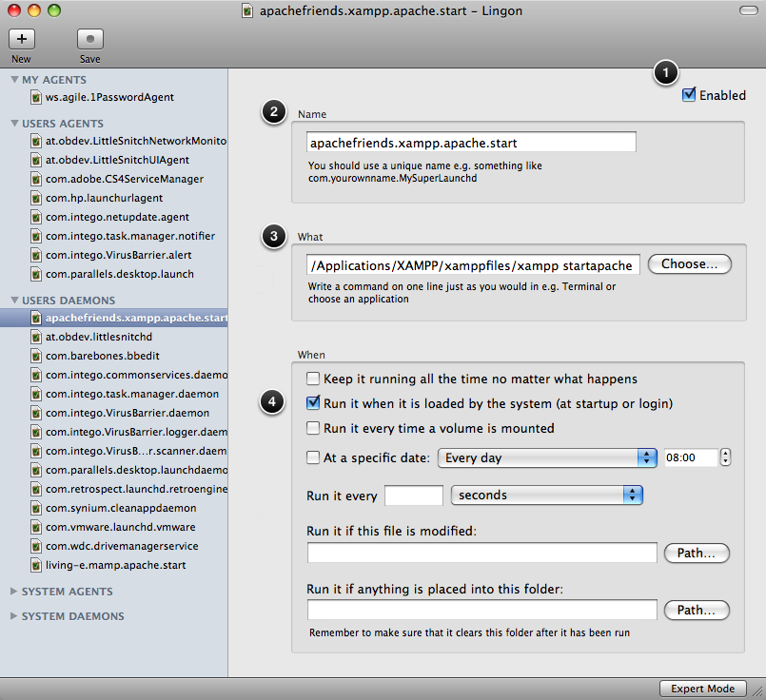The width and height of the screenshot is (766, 700).
Task: Click the window resize grip
Action: point(758,691)
